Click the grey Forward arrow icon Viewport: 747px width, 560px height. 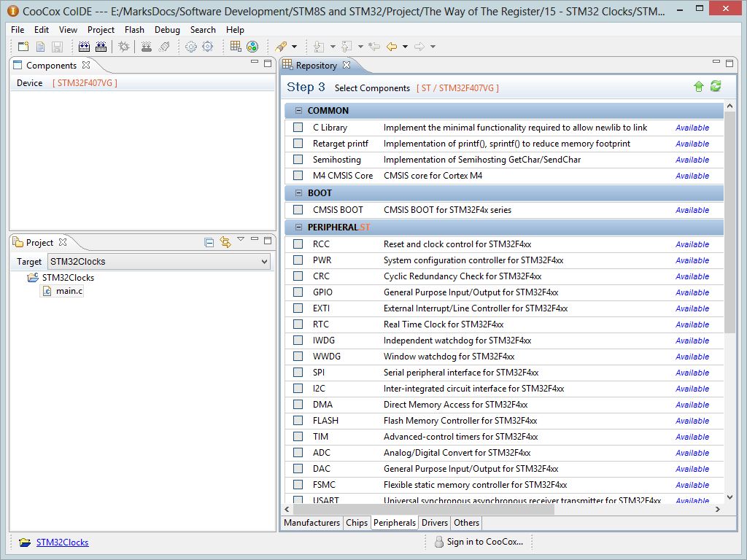[419, 47]
